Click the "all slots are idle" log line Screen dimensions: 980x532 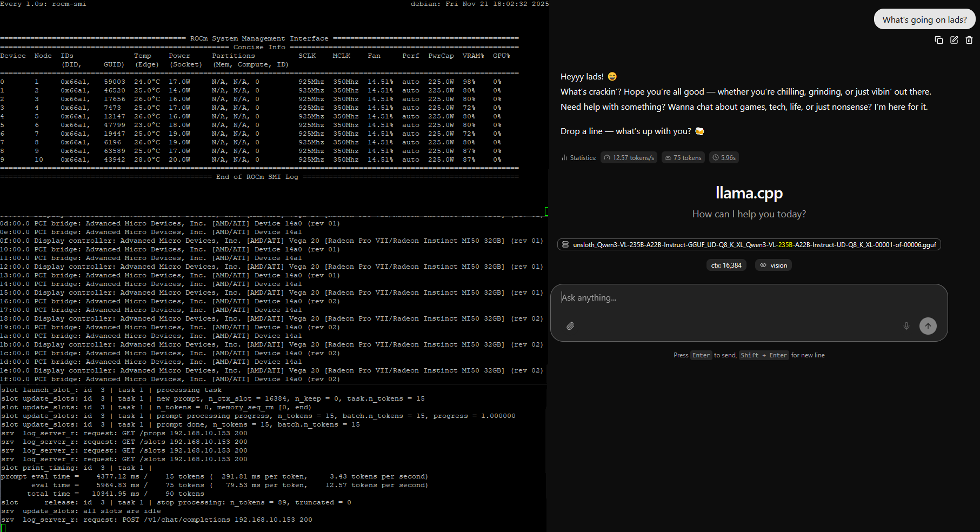(x=81, y=511)
